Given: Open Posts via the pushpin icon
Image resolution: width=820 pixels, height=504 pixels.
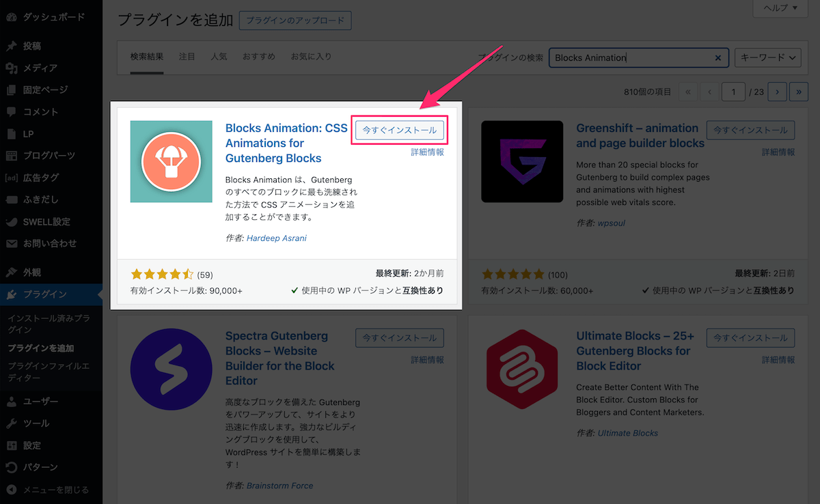Looking at the screenshot, I should tap(12, 46).
